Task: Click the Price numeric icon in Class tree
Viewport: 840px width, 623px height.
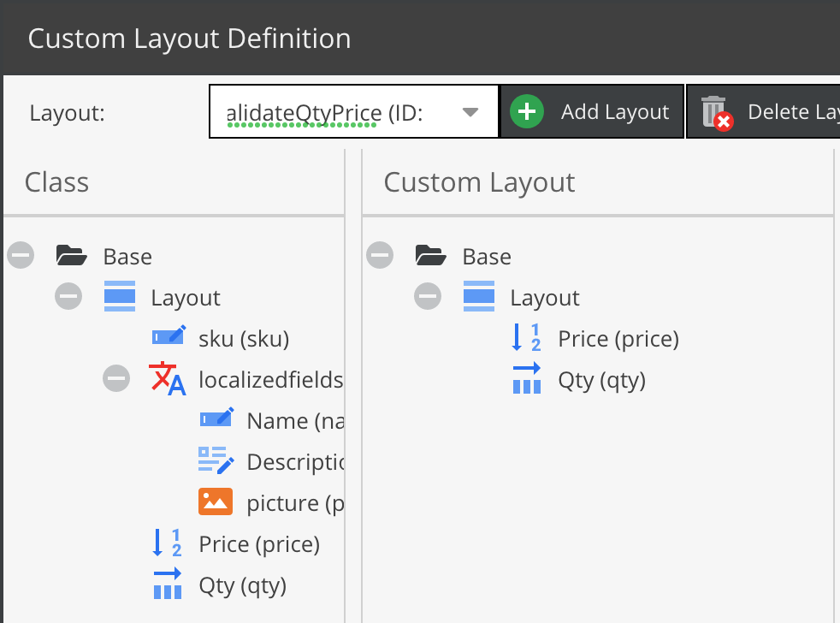Action: pyautogui.click(x=167, y=543)
